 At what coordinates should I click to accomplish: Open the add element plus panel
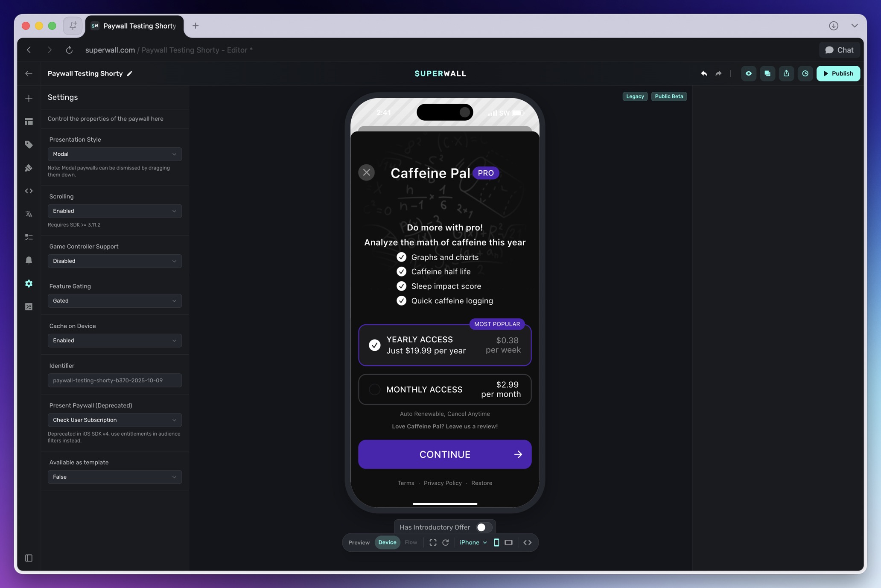(x=29, y=98)
